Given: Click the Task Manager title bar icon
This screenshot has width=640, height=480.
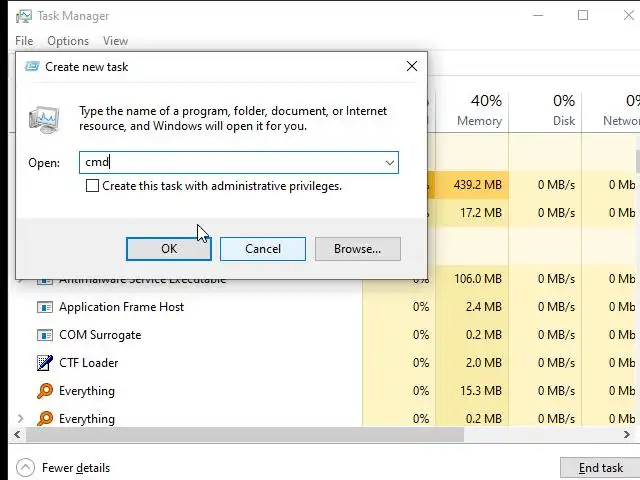Looking at the screenshot, I should pyautogui.click(x=24, y=16).
